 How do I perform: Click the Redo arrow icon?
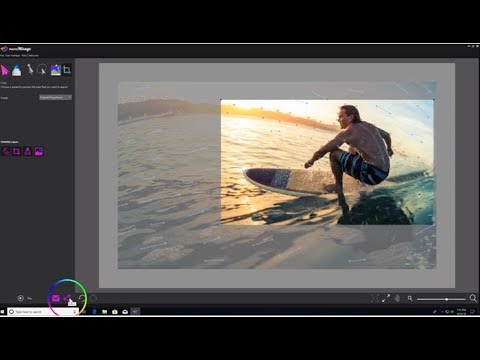(x=94, y=298)
